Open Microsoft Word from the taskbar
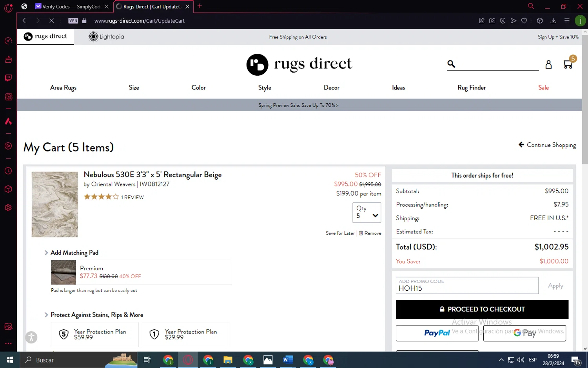Image resolution: width=588 pixels, height=368 pixels. point(288,360)
